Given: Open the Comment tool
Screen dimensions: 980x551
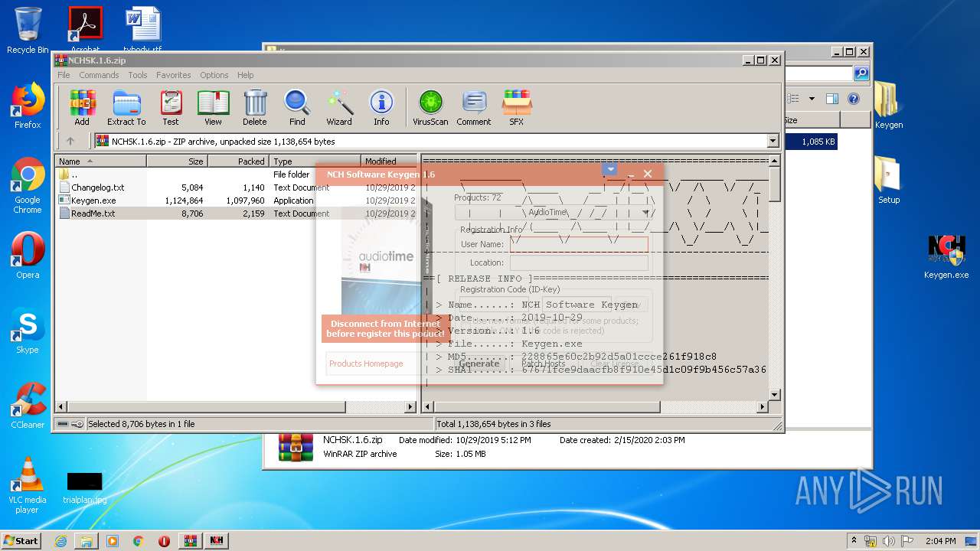Looking at the screenshot, I should pyautogui.click(x=474, y=108).
